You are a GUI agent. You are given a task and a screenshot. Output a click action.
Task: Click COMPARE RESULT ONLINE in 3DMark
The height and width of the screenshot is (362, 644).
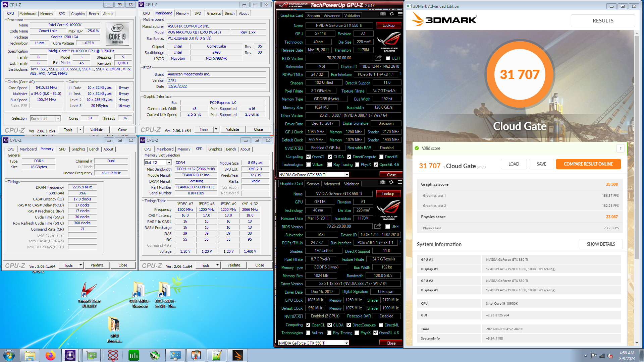pyautogui.click(x=588, y=164)
